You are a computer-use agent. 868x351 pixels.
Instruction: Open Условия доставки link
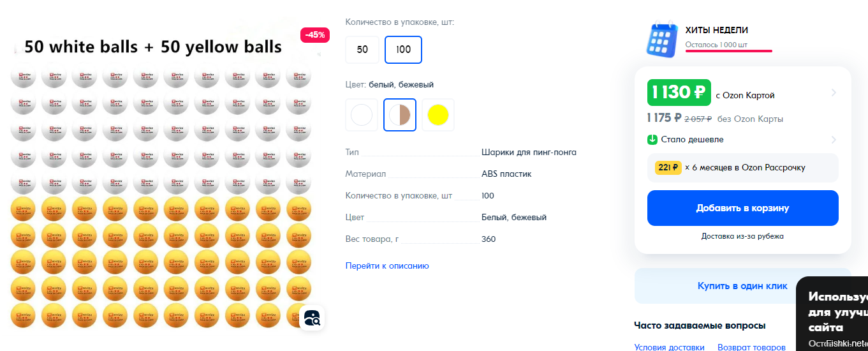(670, 347)
